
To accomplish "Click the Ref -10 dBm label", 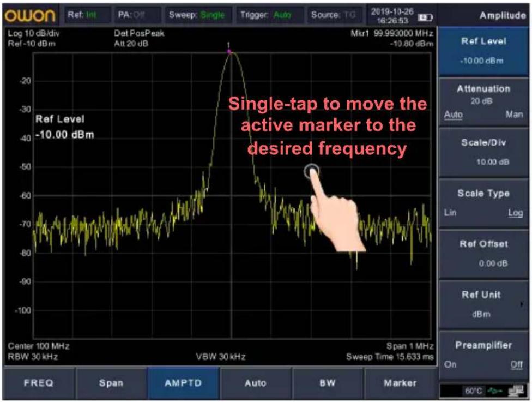I will [32, 44].
